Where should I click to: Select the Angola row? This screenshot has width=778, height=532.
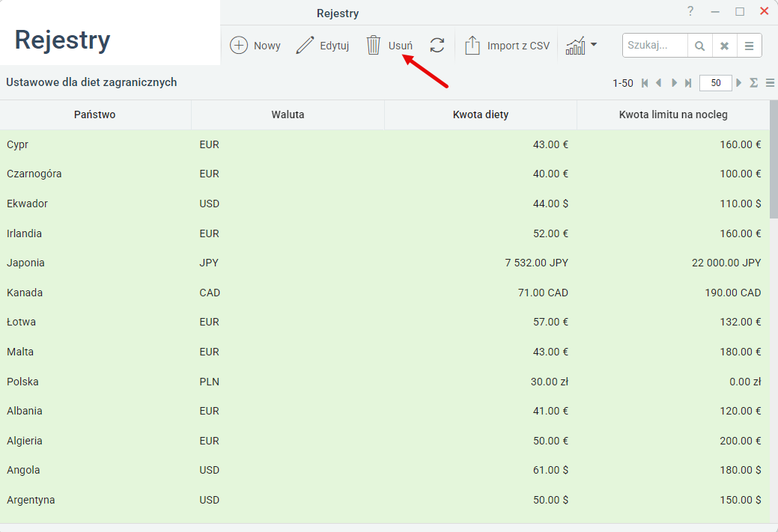point(385,470)
